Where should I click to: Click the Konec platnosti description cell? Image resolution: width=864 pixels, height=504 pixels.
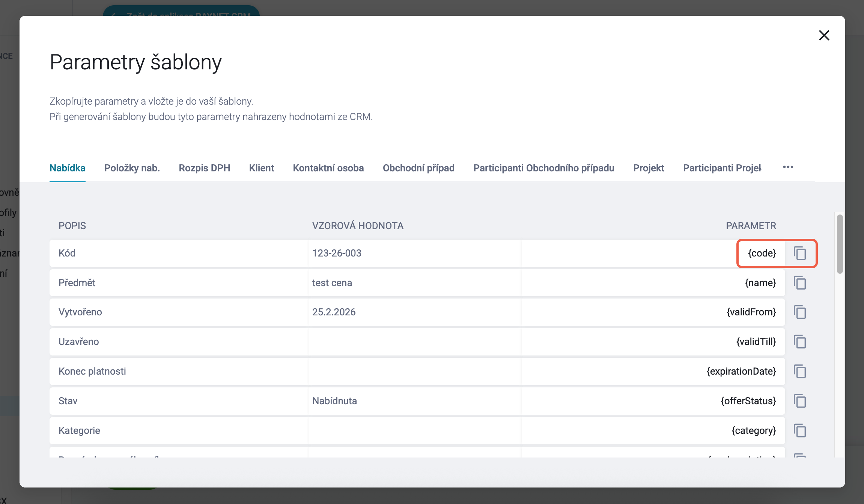[x=179, y=371]
